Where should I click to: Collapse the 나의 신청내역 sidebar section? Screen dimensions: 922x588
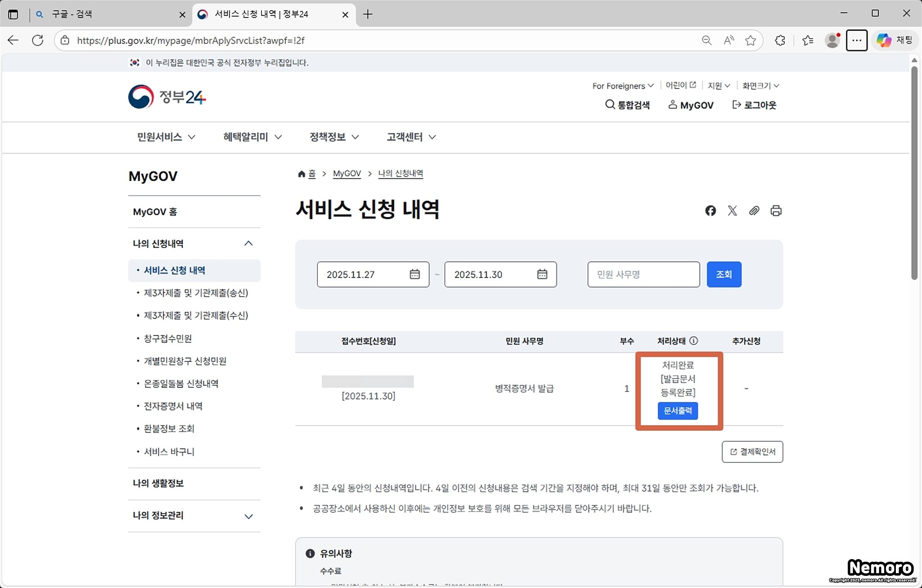[x=248, y=244]
